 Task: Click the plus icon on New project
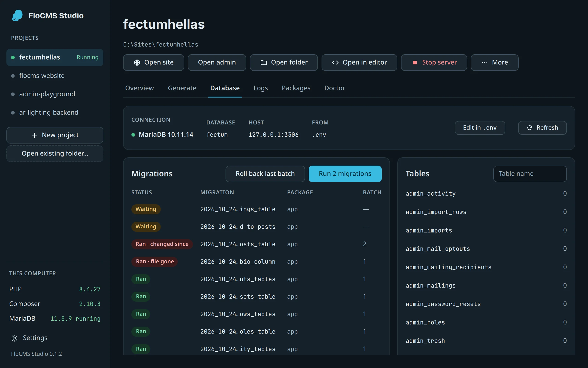pos(34,135)
